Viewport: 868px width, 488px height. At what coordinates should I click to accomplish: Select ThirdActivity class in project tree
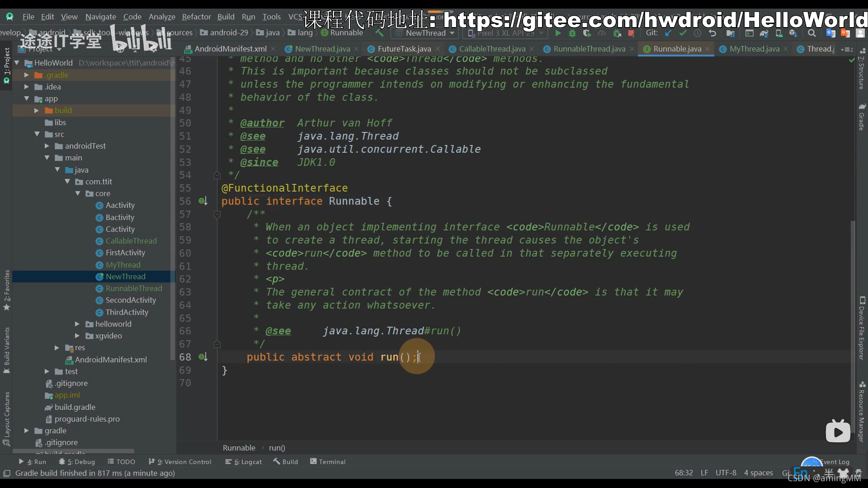pos(127,312)
